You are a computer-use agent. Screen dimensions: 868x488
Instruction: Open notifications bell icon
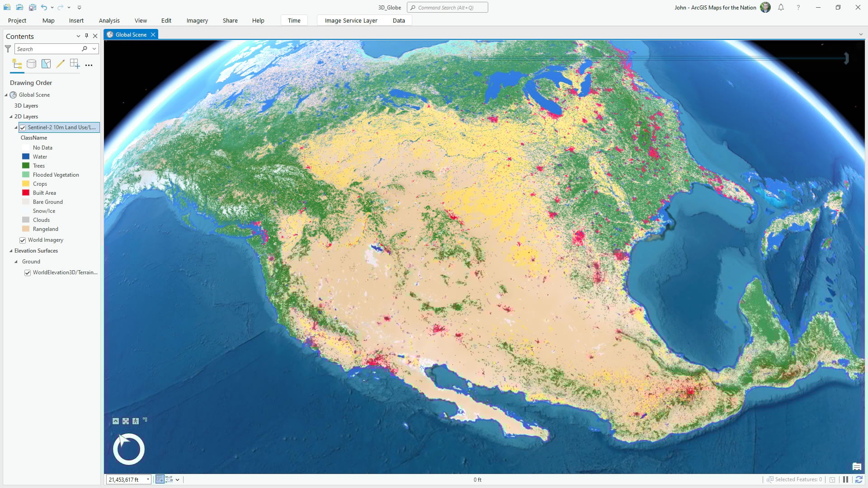781,7
